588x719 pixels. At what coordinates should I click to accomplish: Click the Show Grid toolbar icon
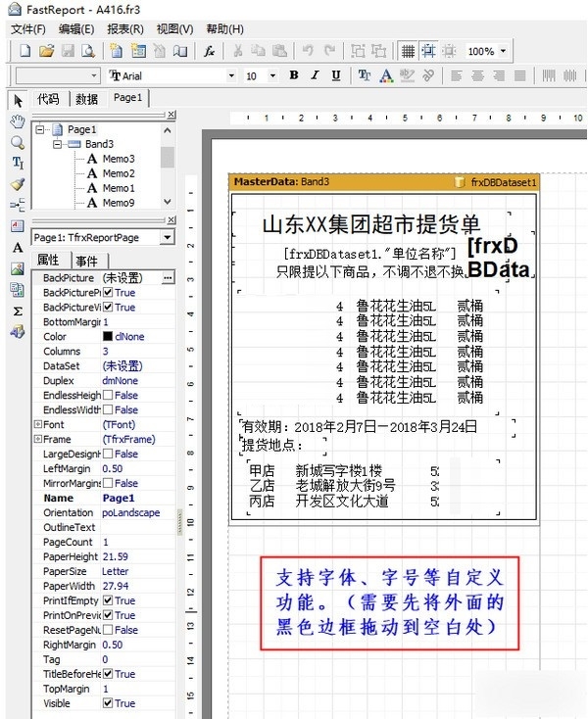[x=407, y=51]
